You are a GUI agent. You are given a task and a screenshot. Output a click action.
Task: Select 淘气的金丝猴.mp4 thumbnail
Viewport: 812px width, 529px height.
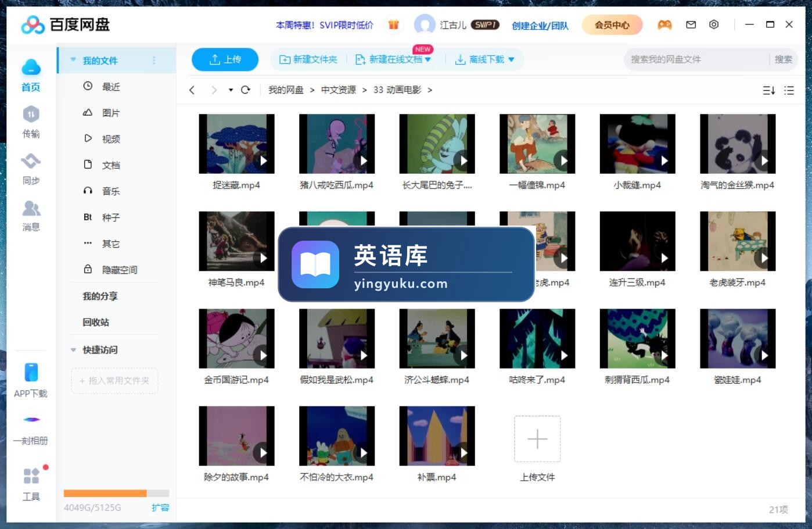738,144
